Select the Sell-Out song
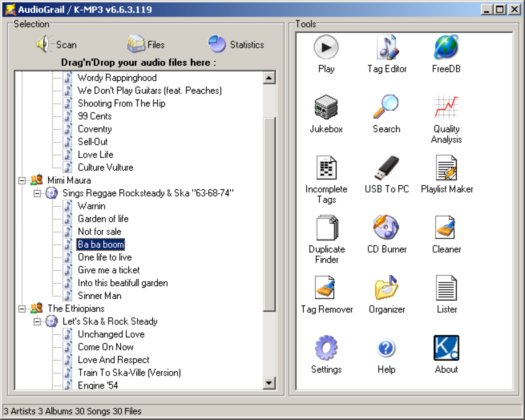Screen dimensions: 525x420 (x=93, y=142)
